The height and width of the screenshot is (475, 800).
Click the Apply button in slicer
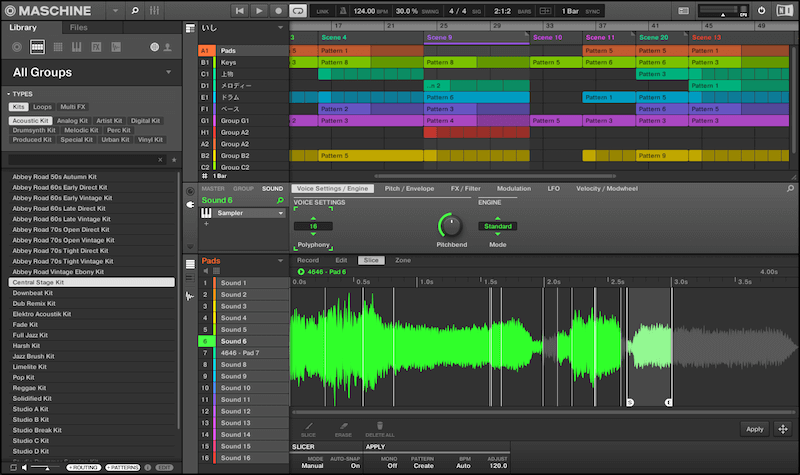pos(755,429)
